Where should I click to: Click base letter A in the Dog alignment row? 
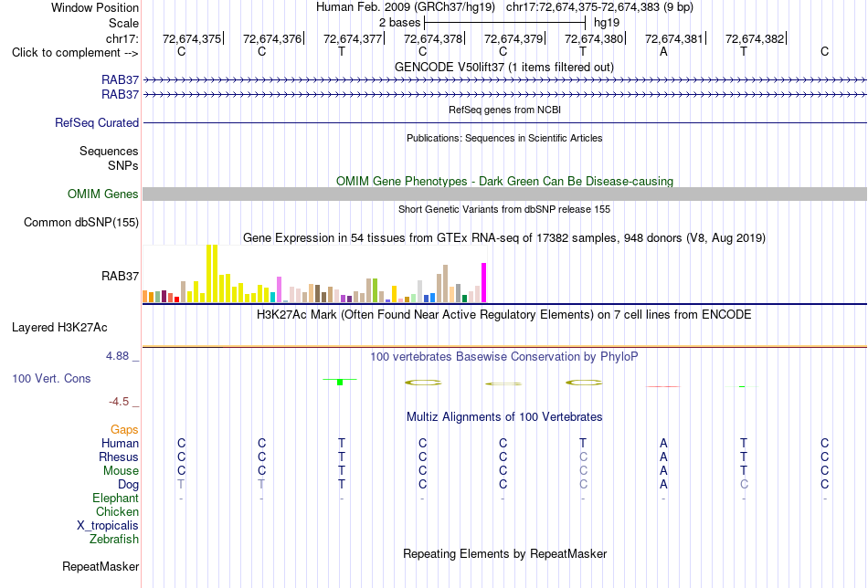663,485
